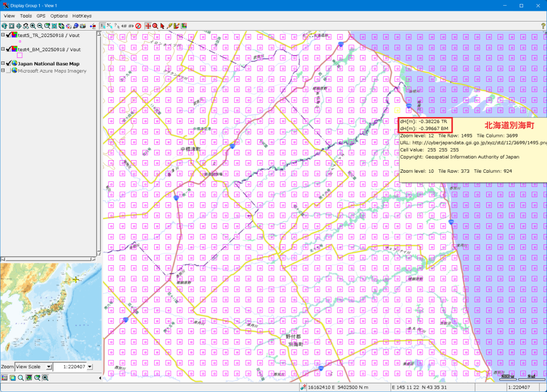This screenshot has width=547, height=392.
Task: Select the Japan National Base Map layer
Action: tap(48, 64)
